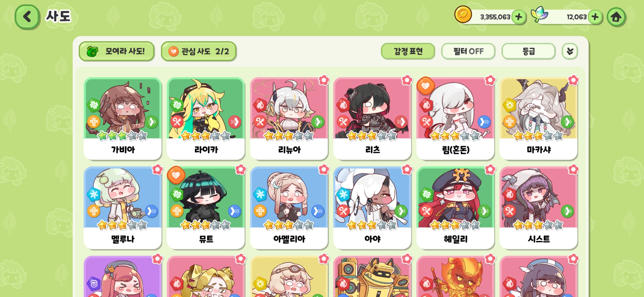Toggle 필터 OFF filter button
644x297 pixels.
click(468, 51)
